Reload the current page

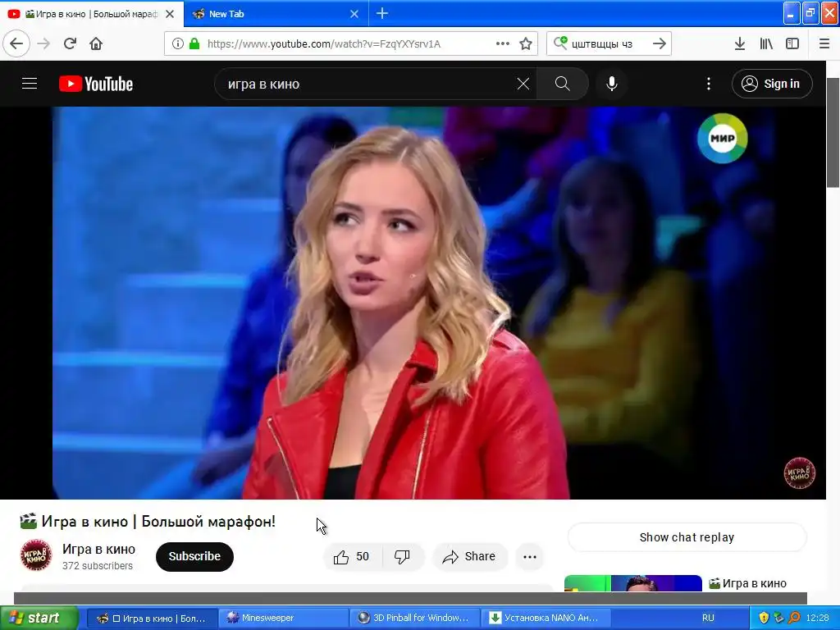pyautogui.click(x=71, y=43)
